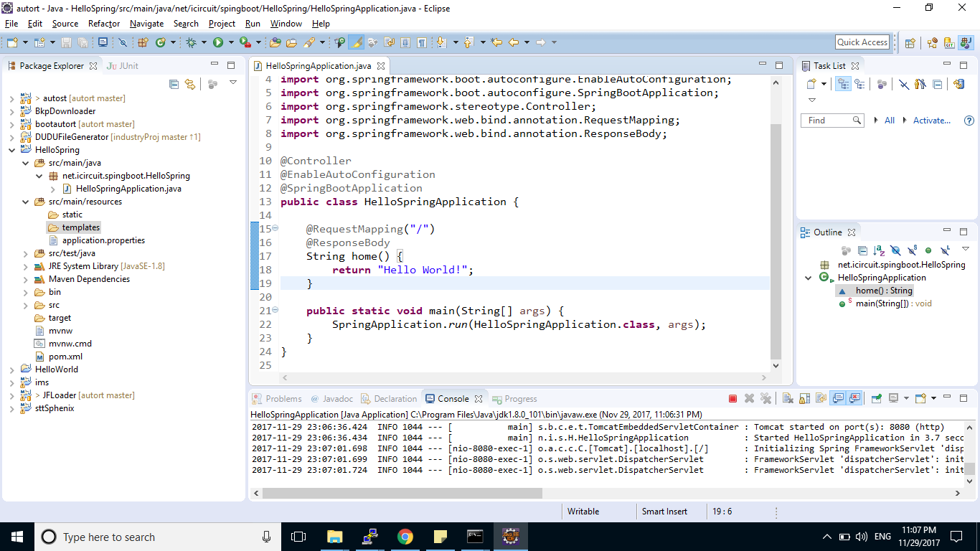Toggle Mark Occurrences highlighter in main toolbar
The height and width of the screenshot is (551, 980).
tap(357, 42)
